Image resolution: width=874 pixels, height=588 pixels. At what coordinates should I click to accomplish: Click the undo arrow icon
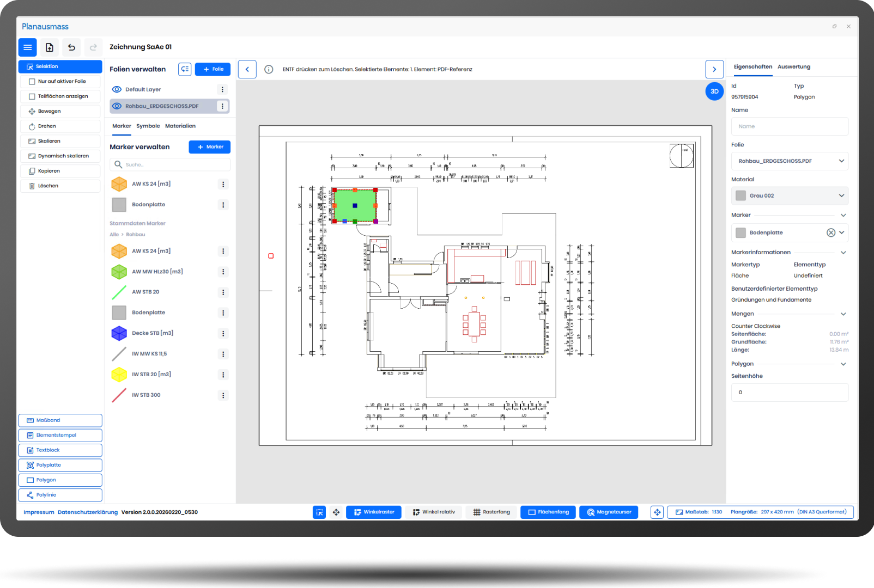71,47
